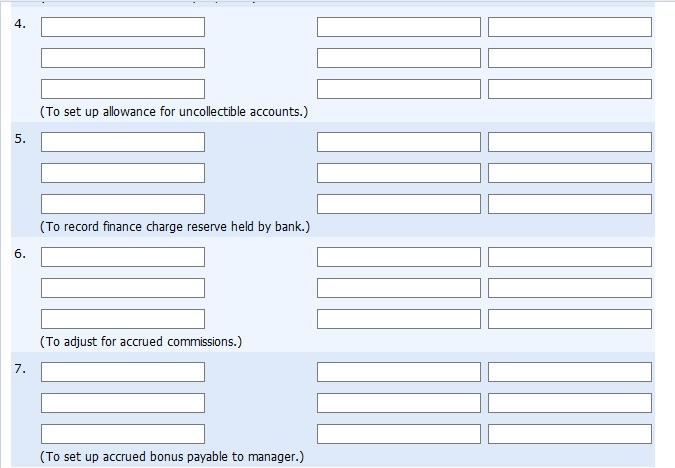This screenshot has height=468, width=675.
Task: Focus entry 6 third-row credit amount field
Action: pos(570,319)
